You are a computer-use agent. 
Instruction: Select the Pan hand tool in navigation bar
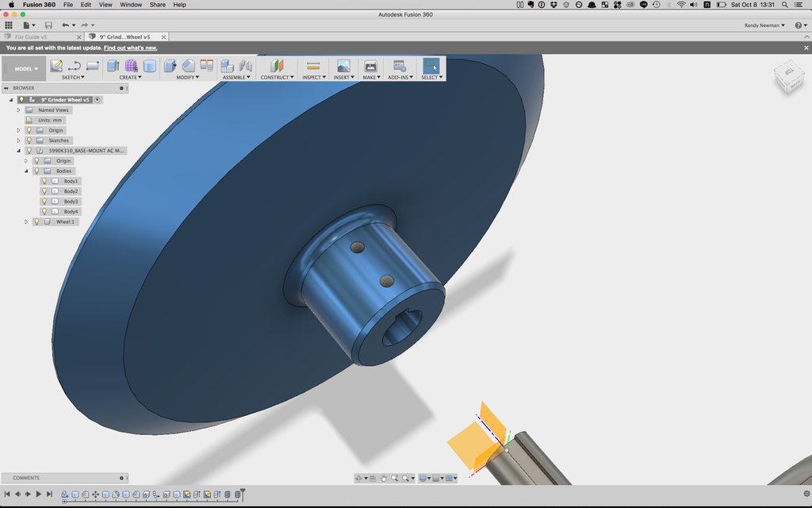384,478
